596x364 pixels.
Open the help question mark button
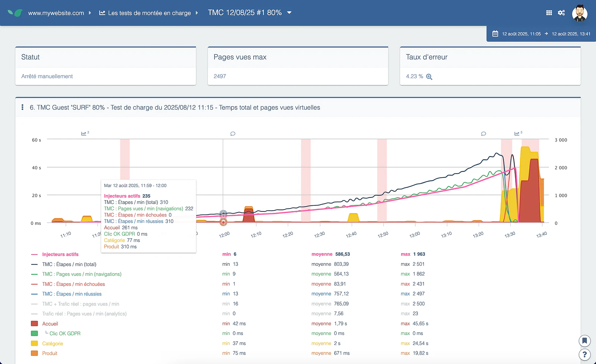point(584,355)
